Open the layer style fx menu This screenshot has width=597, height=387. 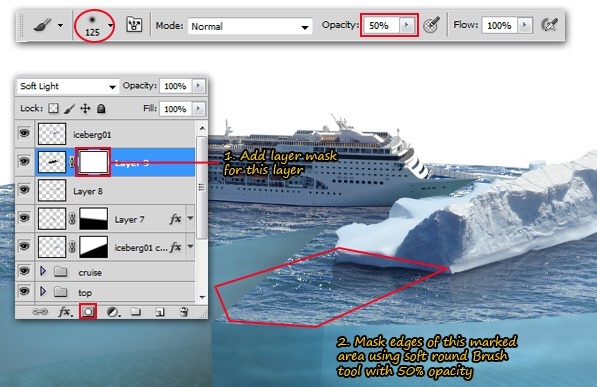point(65,312)
